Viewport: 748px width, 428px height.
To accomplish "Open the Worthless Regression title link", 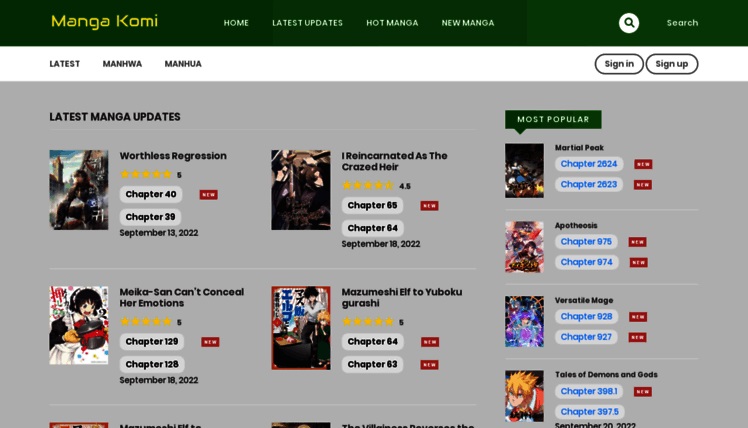I will 173,156.
